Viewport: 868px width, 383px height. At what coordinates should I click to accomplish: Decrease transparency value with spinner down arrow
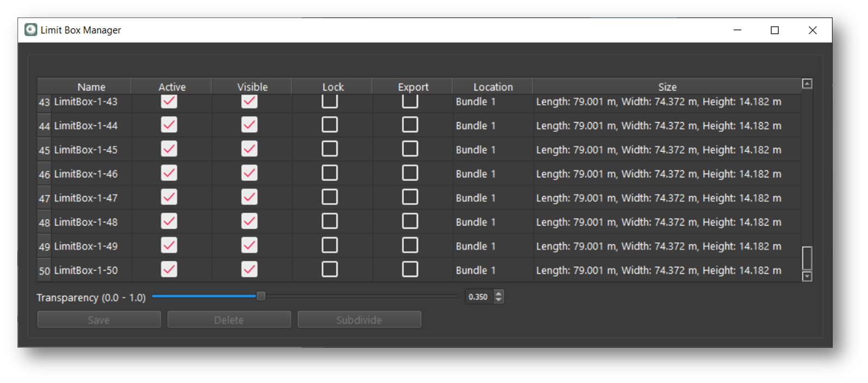[x=498, y=300]
